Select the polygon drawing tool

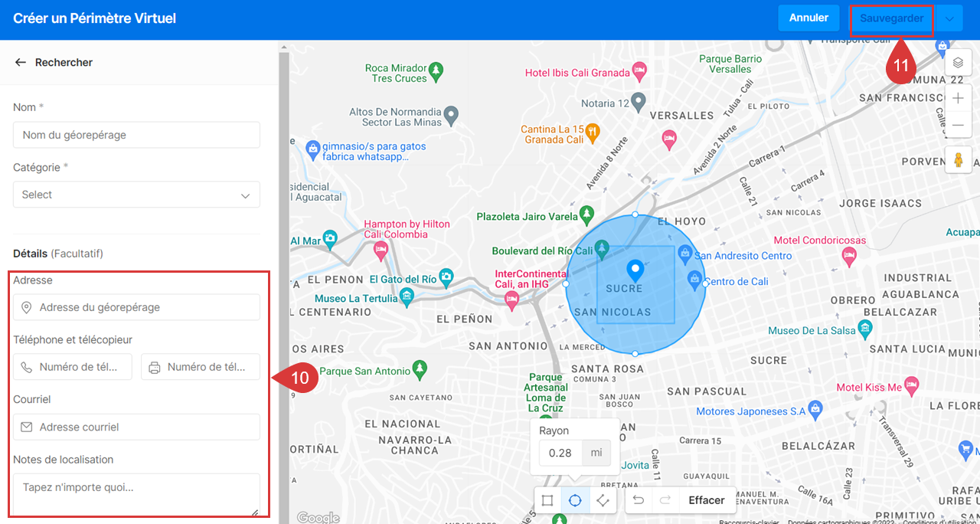[x=603, y=501]
